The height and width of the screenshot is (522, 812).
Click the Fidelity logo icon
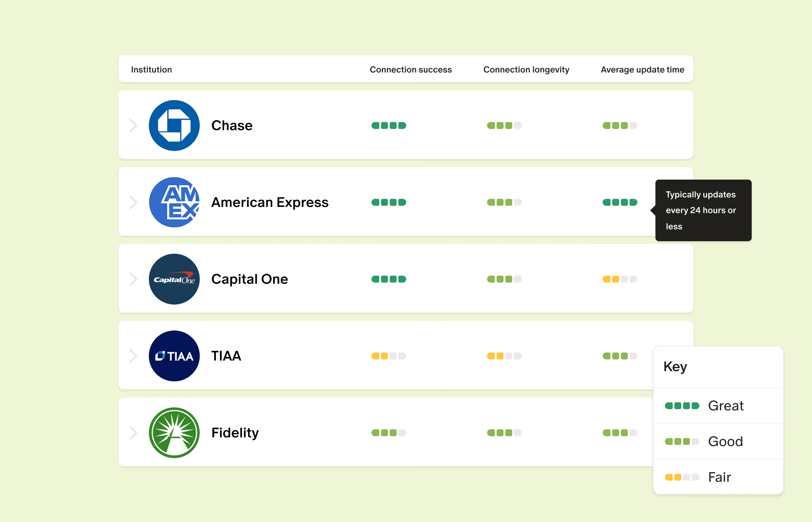[174, 432]
